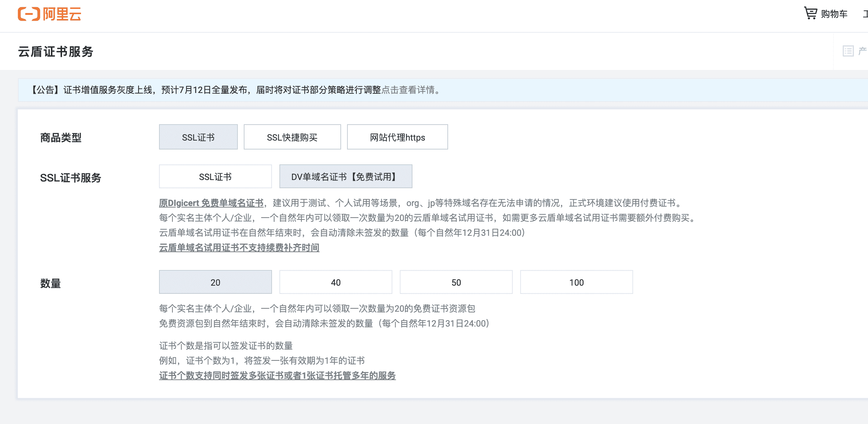This screenshot has height=424, width=868.
Task: Set quantity to 20
Action: click(216, 282)
